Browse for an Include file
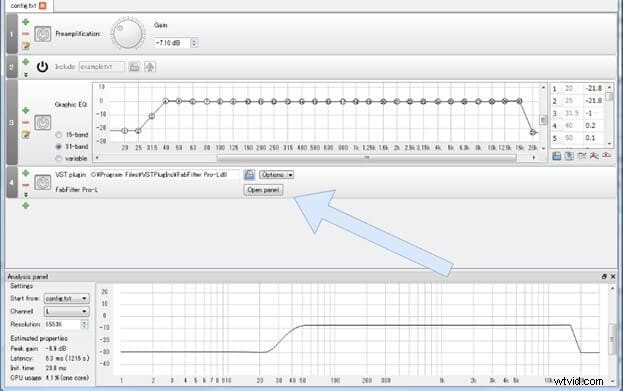Viewport: 623px width, 391px height. coord(134,67)
